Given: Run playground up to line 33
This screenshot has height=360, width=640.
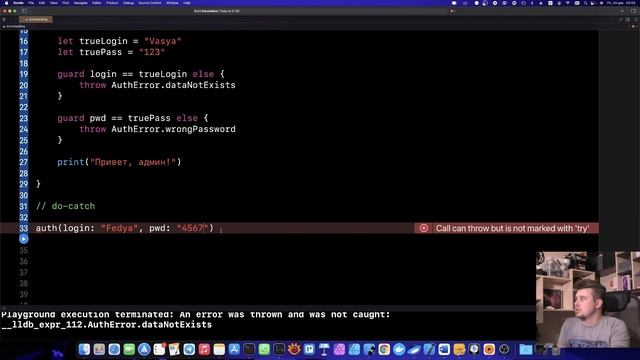Looking at the screenshot, I should (x=24, y=239).
